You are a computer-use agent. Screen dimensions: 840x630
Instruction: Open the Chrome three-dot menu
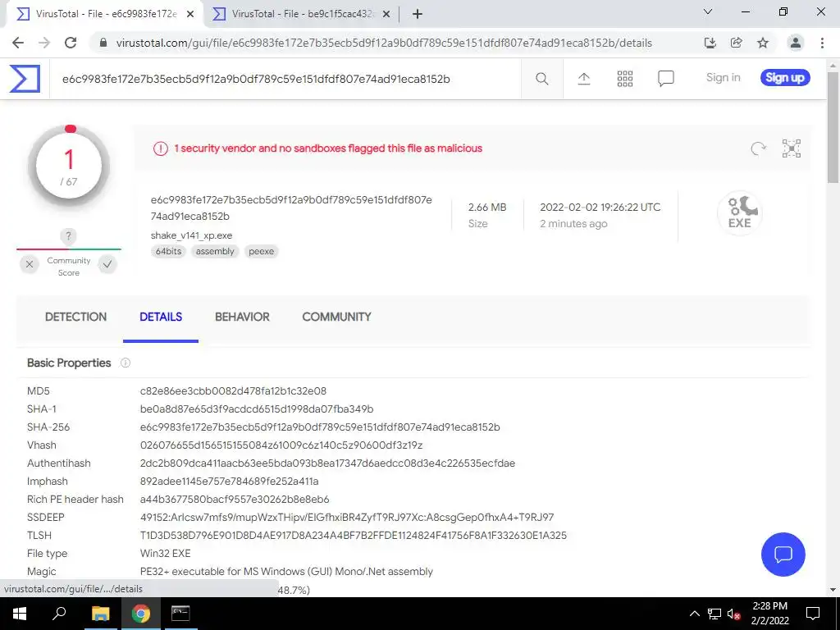(x=822, y=43)
